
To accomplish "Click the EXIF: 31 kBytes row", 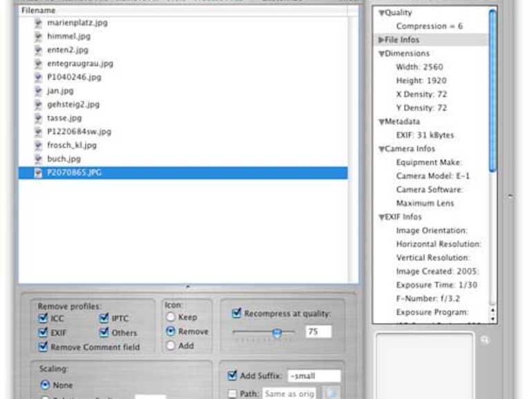I will coord(425,135).
